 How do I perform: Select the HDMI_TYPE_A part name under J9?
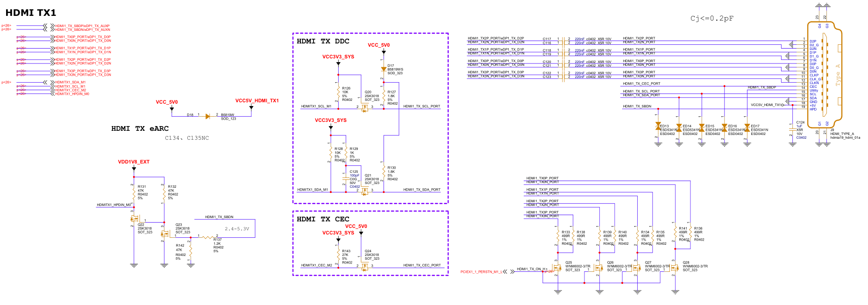pyautogui.click(x=842, y=134)
